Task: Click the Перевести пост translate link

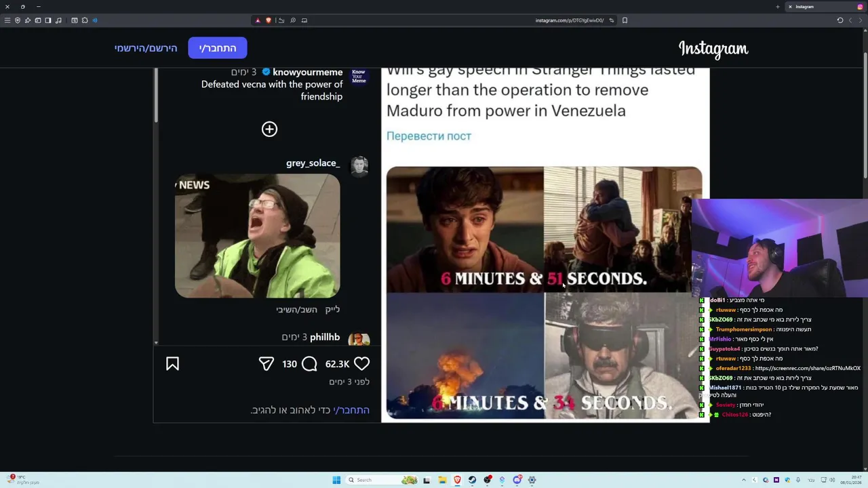Action: coord(429,136)
